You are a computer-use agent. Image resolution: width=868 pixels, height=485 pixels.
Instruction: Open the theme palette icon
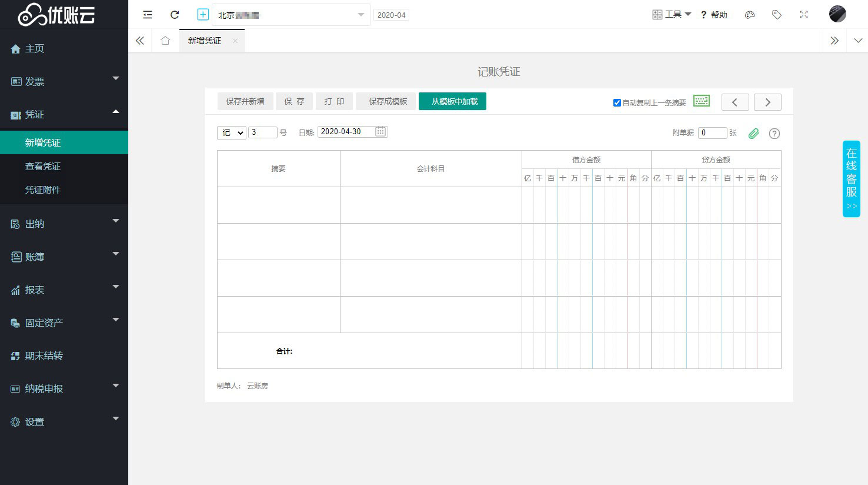(750, 15)
